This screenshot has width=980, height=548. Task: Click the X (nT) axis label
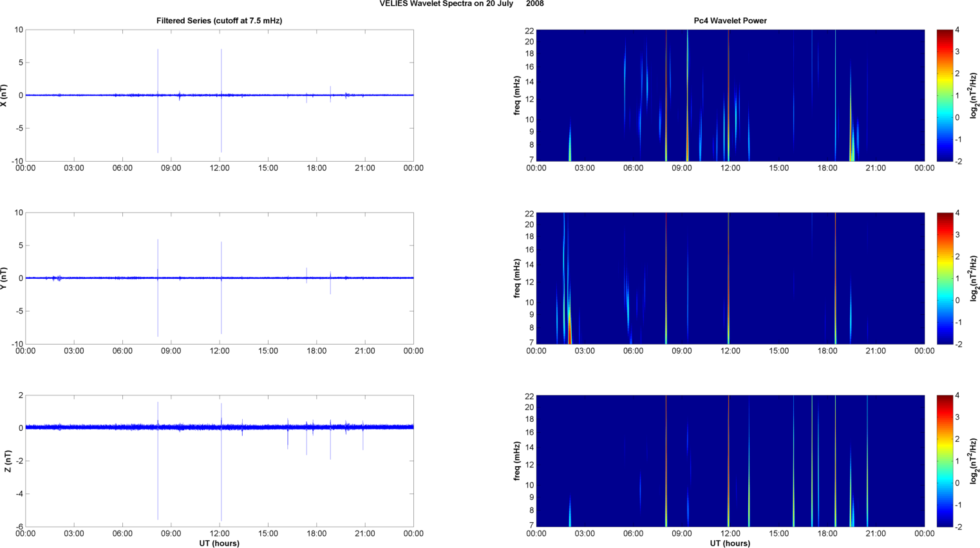[x=5, y=95]
